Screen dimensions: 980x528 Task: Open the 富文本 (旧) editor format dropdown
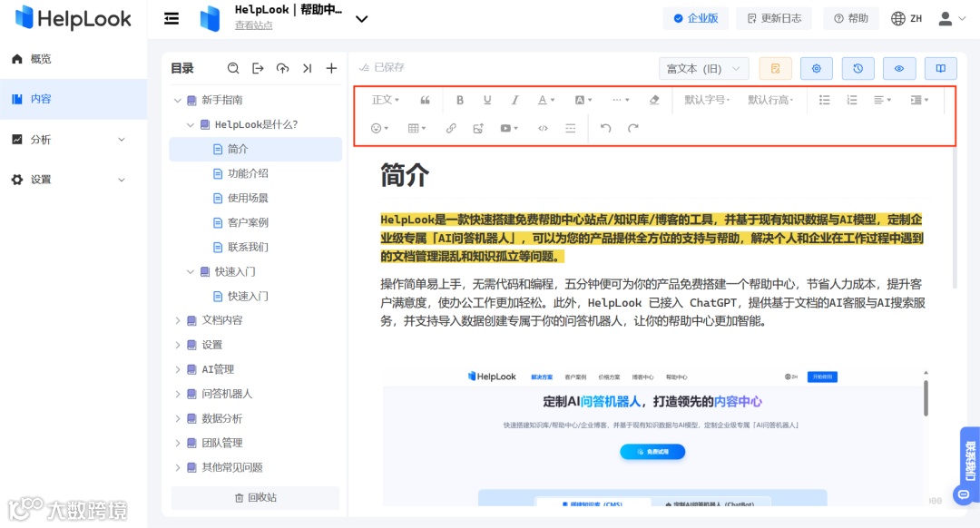click(703, 68)
